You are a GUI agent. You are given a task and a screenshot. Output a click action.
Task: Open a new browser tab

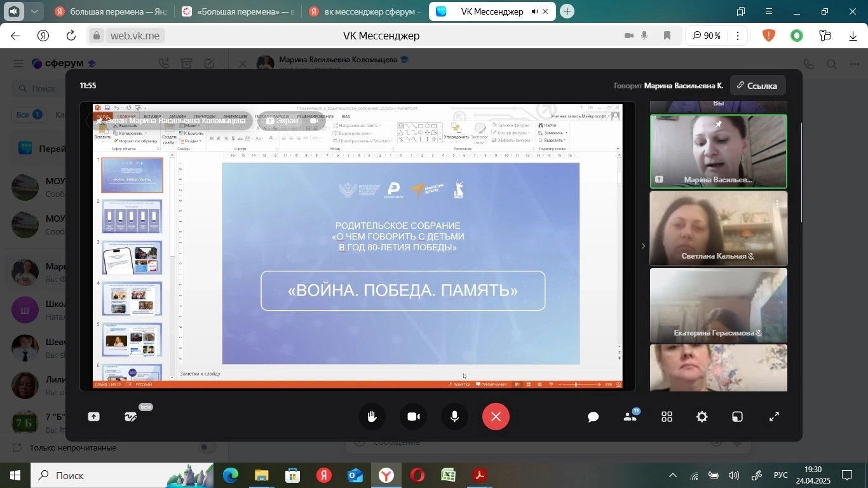pos(567,11)
